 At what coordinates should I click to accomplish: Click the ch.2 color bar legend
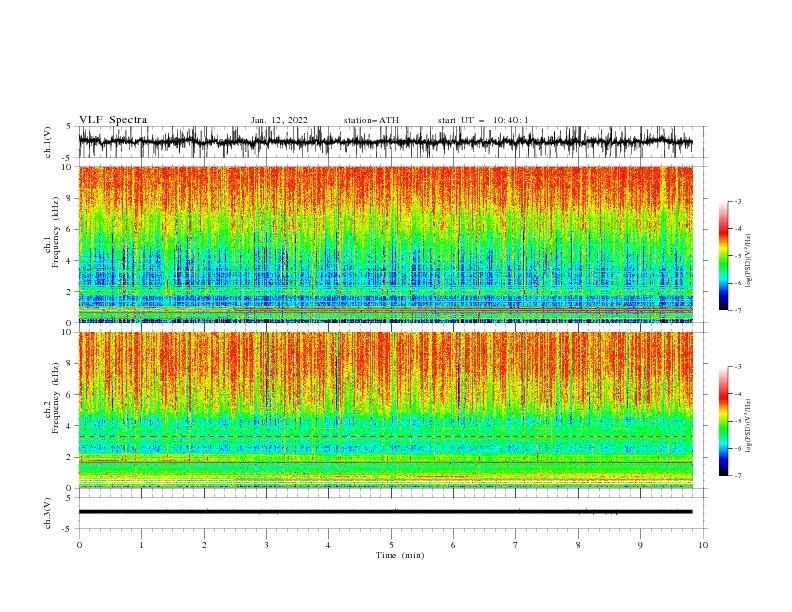pyautogui.click(x=723, y=421)
